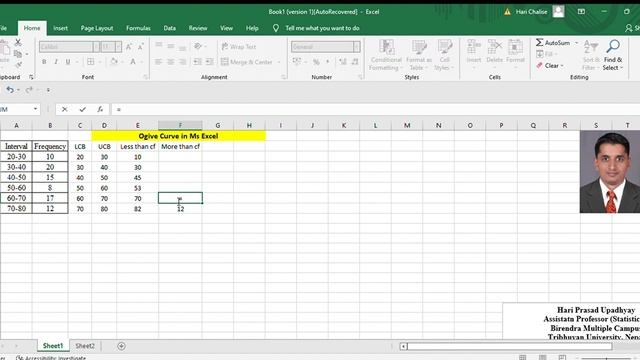The image size is (640, 360).
Task: Apply Underline formatting
Action: coord(68,62)
